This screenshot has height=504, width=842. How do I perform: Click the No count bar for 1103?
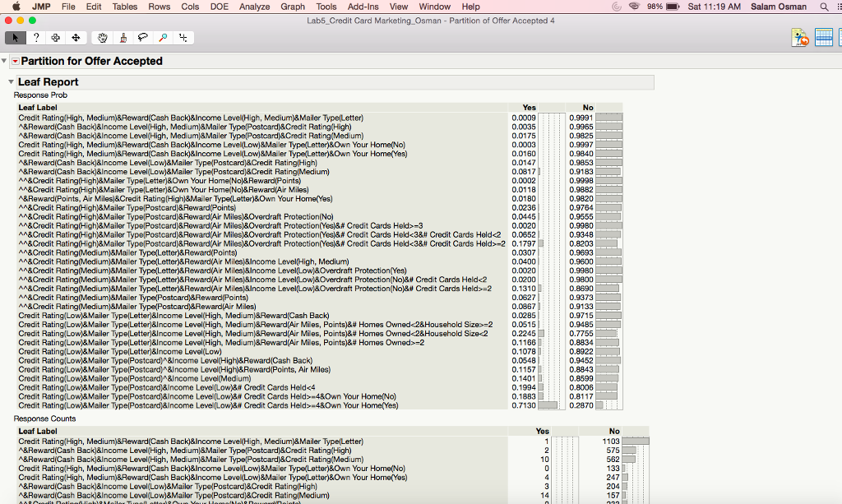coord(636,442)
